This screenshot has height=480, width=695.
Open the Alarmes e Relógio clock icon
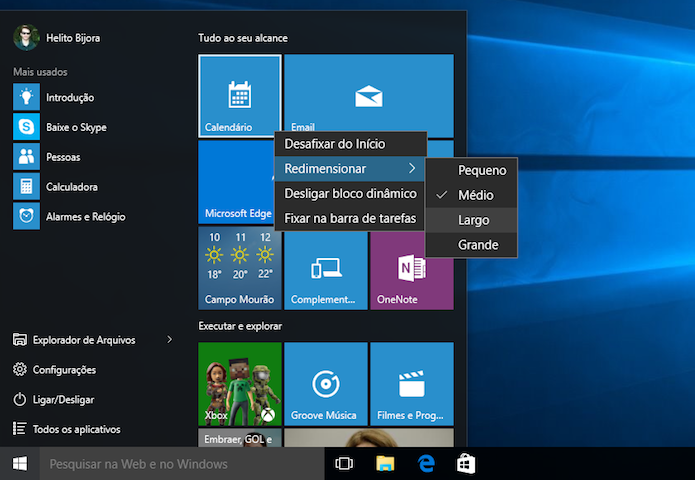click(26, 216)
